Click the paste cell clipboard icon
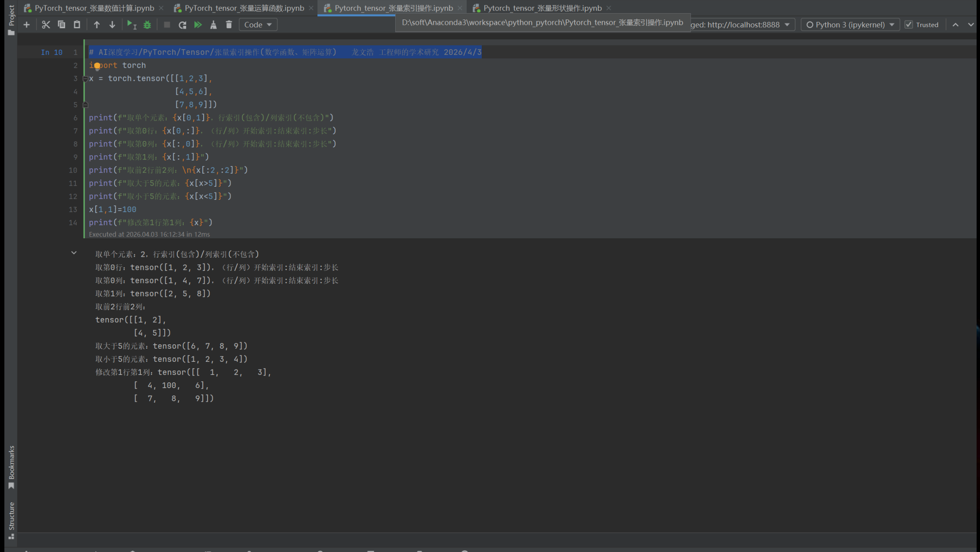980x552 pixels. point(77,25)
